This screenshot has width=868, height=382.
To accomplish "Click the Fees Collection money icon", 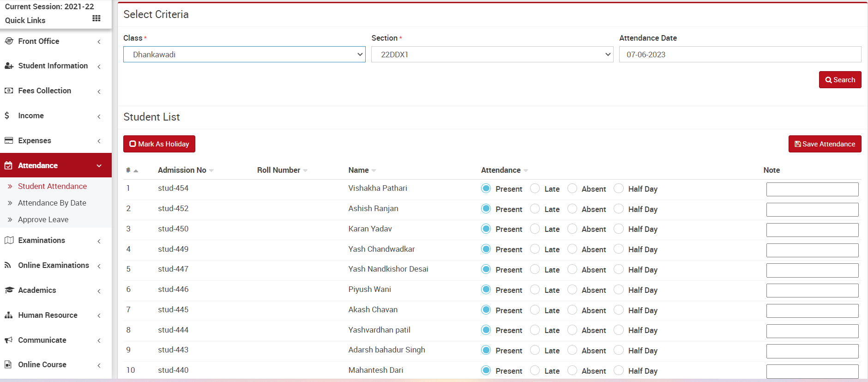I will click(9, 91).
